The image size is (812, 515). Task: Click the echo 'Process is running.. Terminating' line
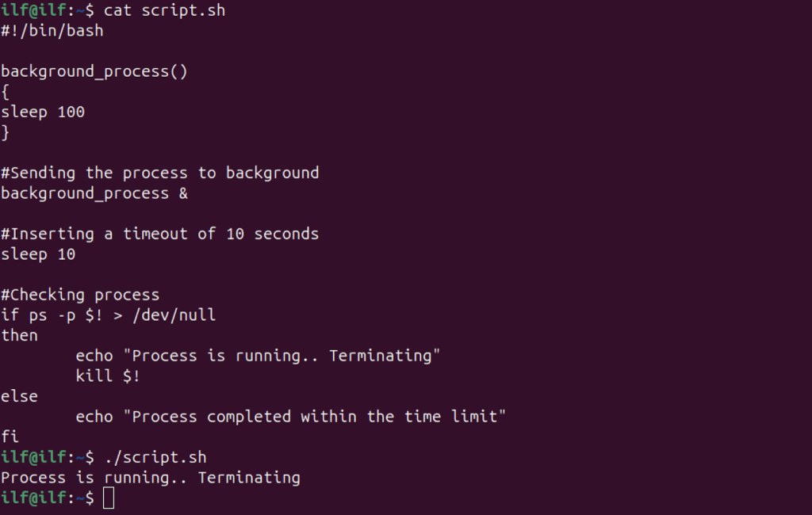(258, 356)
